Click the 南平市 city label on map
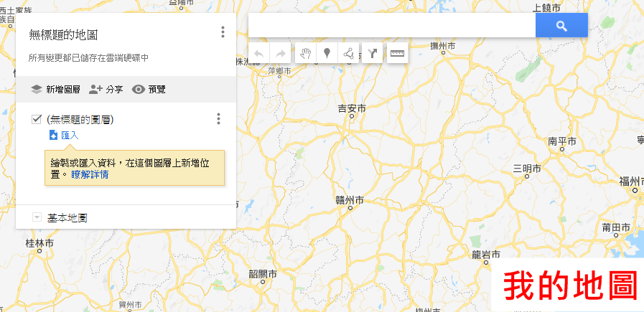Screen dimensions: 644x312 562,141
